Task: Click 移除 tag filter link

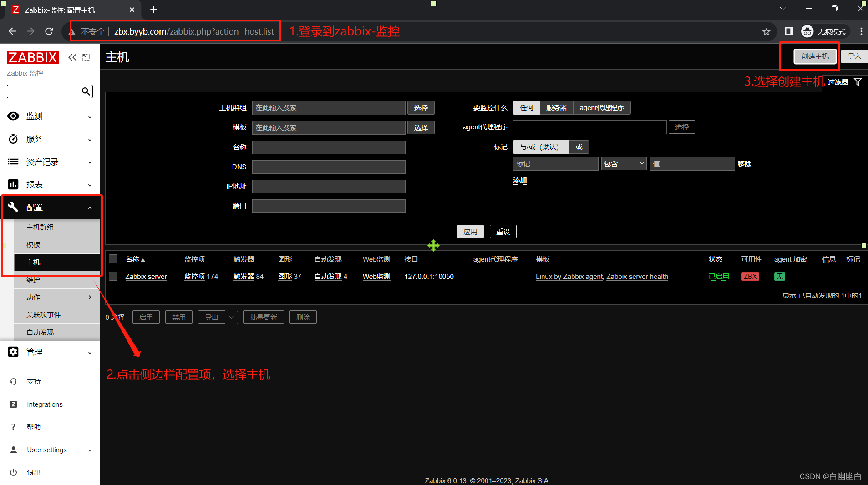Action: (745, 164)
